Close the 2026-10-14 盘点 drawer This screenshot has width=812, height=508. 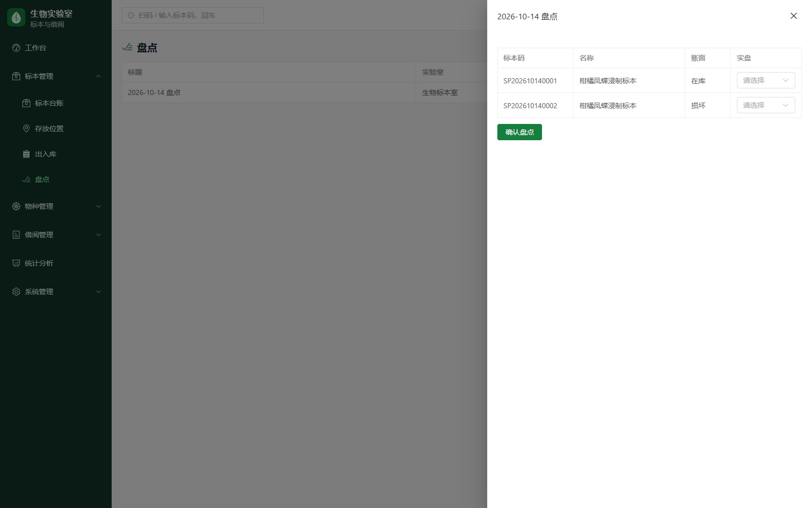794,16
